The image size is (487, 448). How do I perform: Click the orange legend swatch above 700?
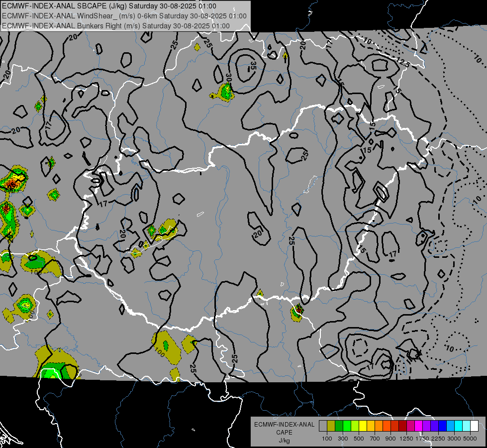[379, 426]
